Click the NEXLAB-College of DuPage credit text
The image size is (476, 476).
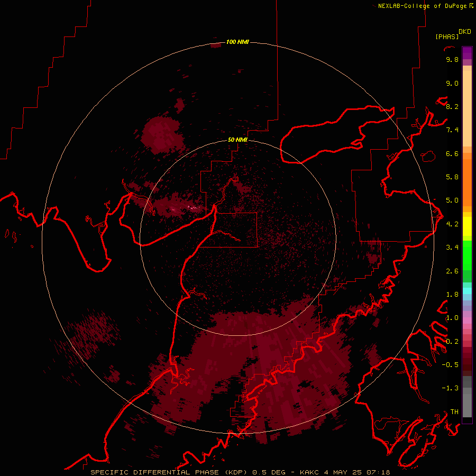(422, 6)
